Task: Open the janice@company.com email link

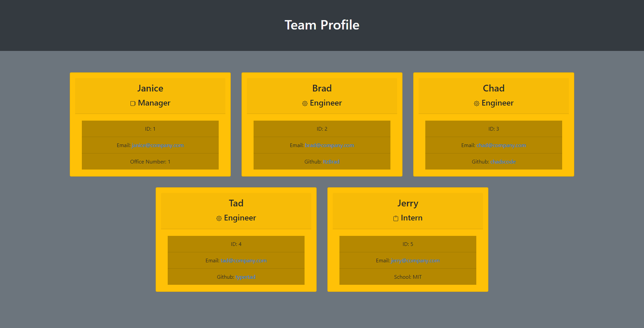Action: pos(158,145)
